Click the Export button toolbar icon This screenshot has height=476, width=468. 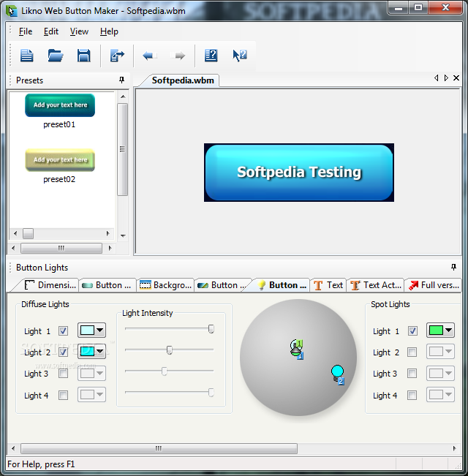coord(117,56)
